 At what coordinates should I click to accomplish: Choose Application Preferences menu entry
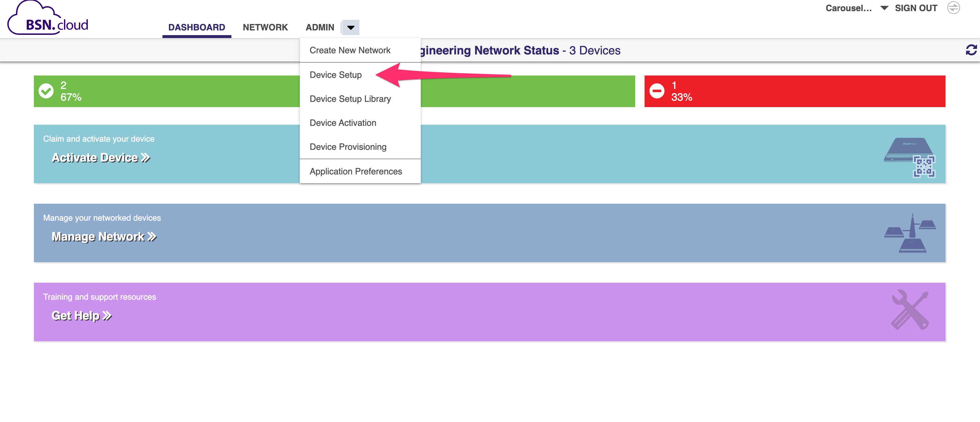pyautogui.click(x=356, y=171)
